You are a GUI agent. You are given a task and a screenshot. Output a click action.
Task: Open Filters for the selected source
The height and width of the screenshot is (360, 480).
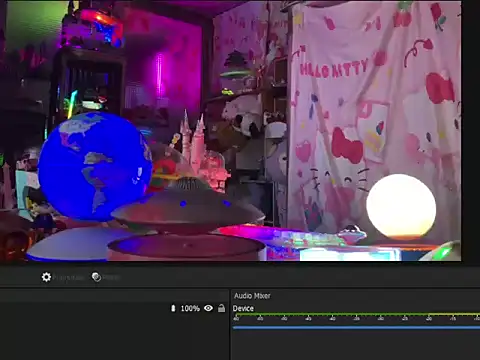click(105, 277)
